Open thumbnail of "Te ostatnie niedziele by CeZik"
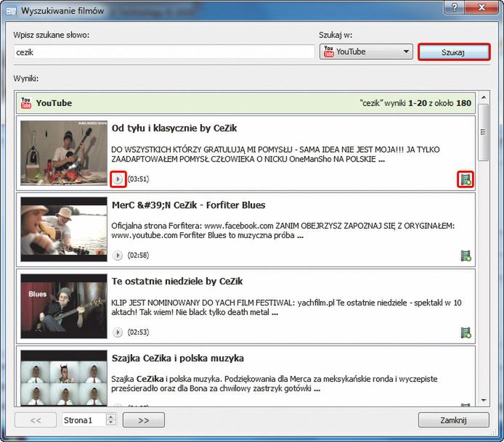The width and height of the screenshot is (504, 442). [x=64, y=306]
